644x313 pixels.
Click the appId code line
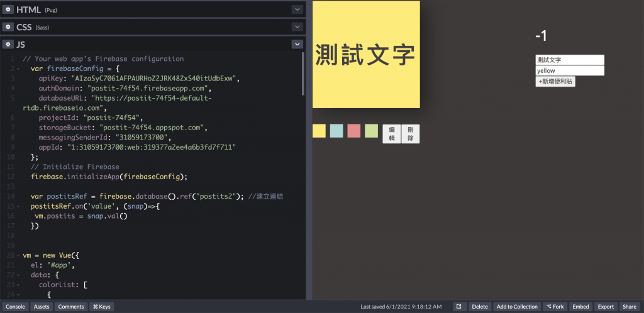(x=137, y=147)
